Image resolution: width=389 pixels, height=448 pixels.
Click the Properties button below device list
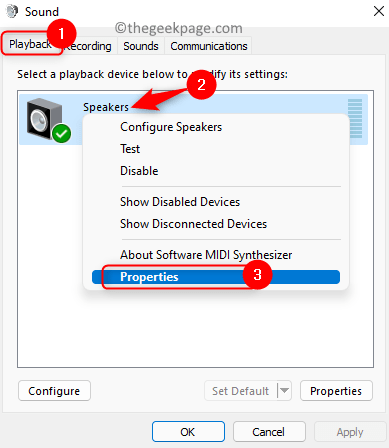(x=336, y=391)
